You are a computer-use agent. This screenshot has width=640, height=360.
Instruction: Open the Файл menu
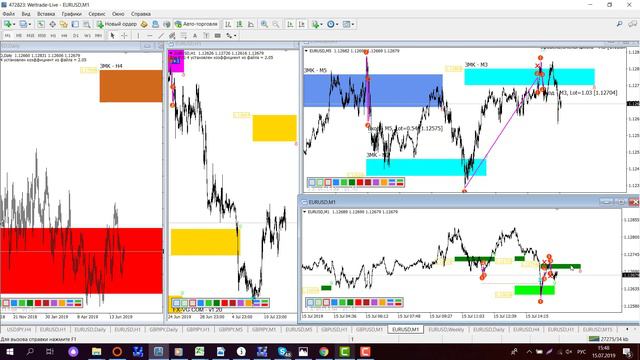[9, 14]
